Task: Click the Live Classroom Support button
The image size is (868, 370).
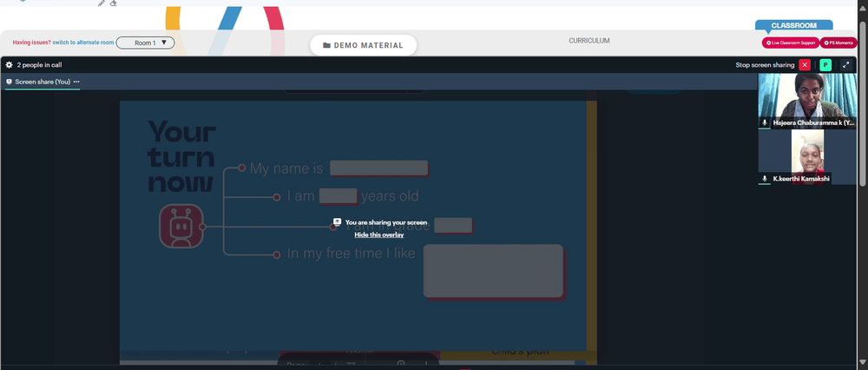Action: pos(791,43)
